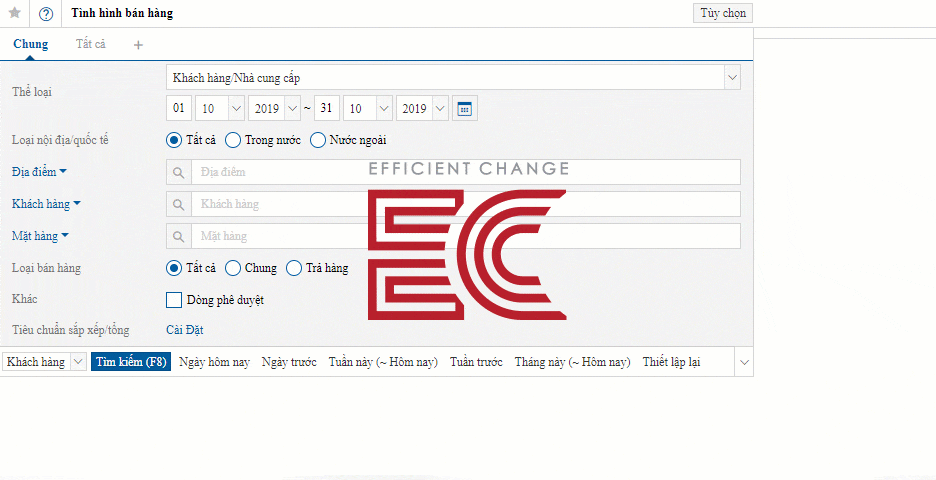Screen dimensions: 936x480
Task: Open the Cài Đặt link
Action: (x=185, y=330)
